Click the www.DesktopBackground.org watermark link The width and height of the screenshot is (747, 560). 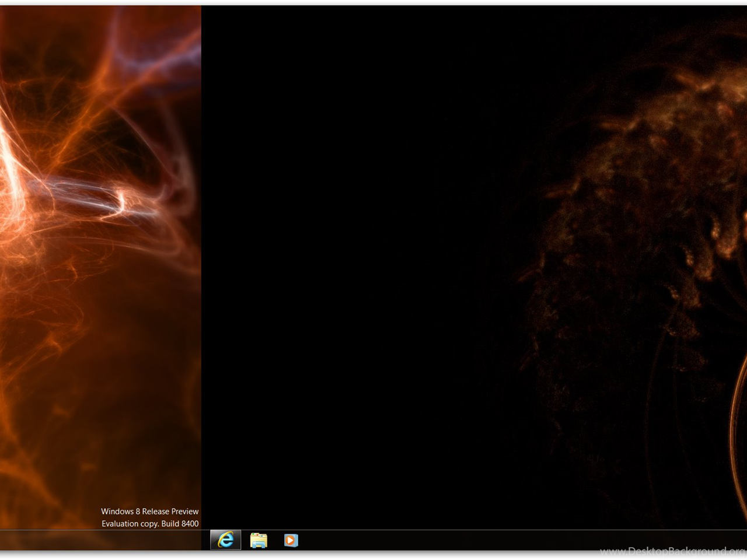[x=671, y=551]
